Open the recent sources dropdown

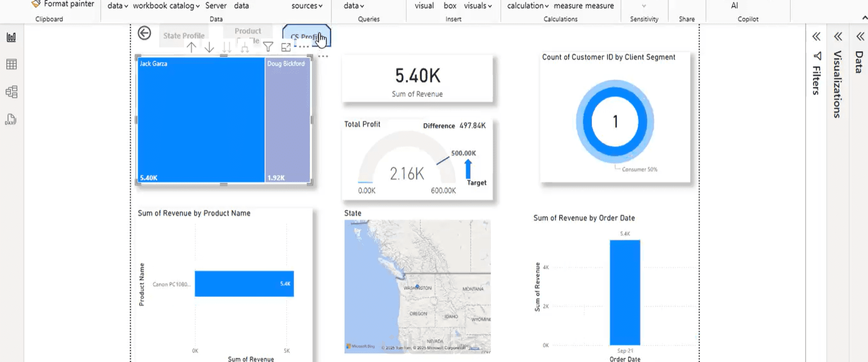pos(307,6)
